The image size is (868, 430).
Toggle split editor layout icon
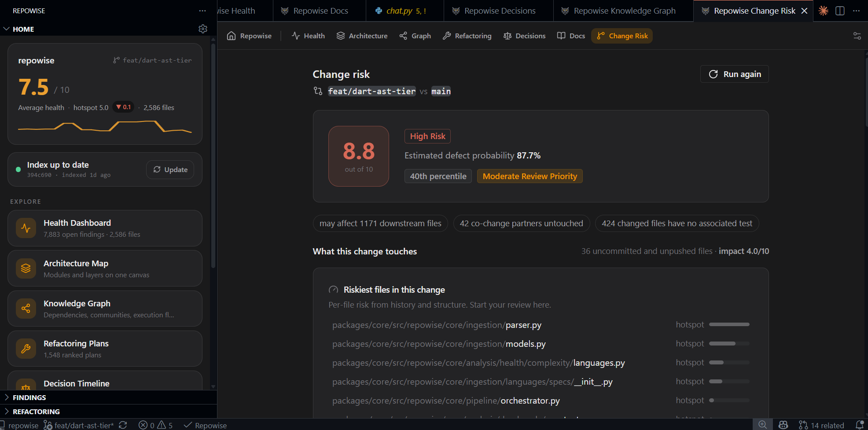840,11
